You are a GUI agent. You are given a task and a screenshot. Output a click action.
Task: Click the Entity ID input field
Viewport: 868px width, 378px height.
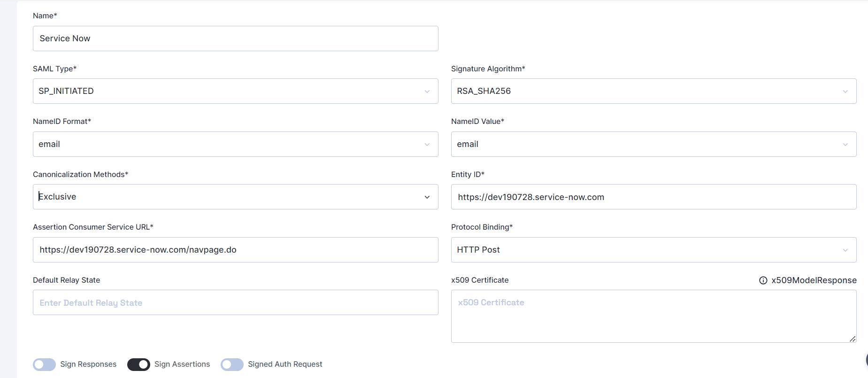pyautogui.click(x=653, y=197)
